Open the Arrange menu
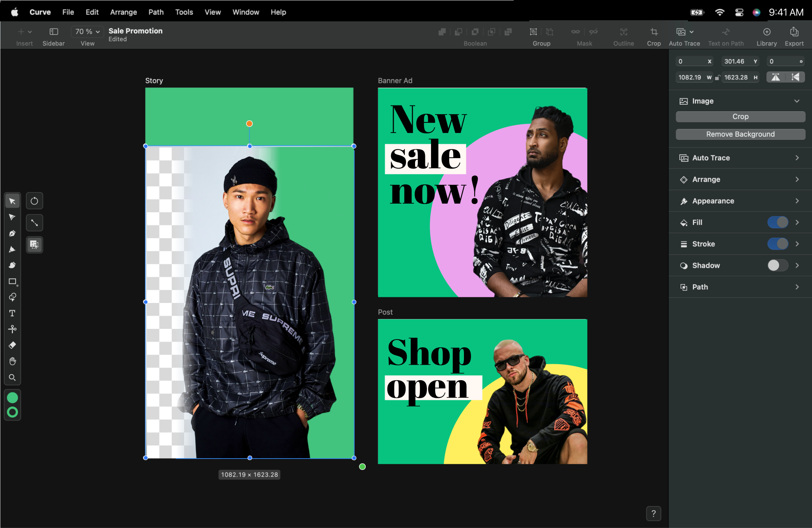This screenshot has height=528, width=812. coord(123,12)
